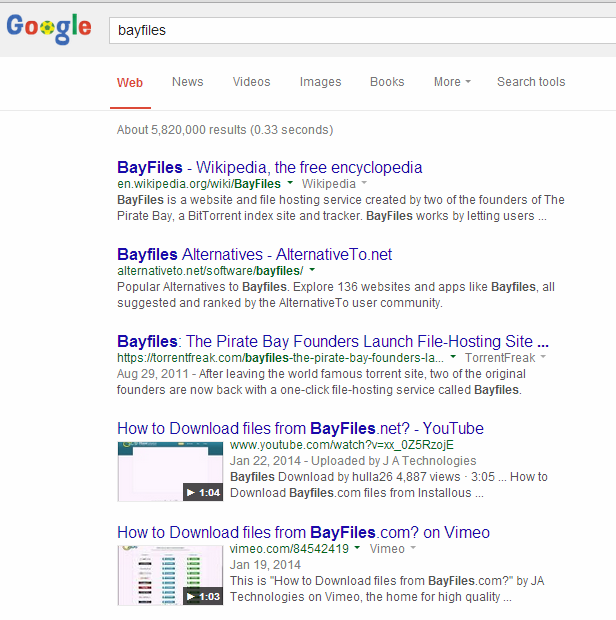Click the vimeo.com/84542419 URL text
616x620 pixels.
(x=289, y=549)
